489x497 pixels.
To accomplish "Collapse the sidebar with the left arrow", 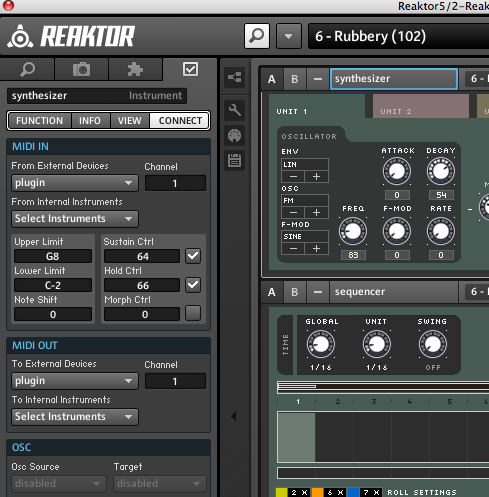I will 234,416.
